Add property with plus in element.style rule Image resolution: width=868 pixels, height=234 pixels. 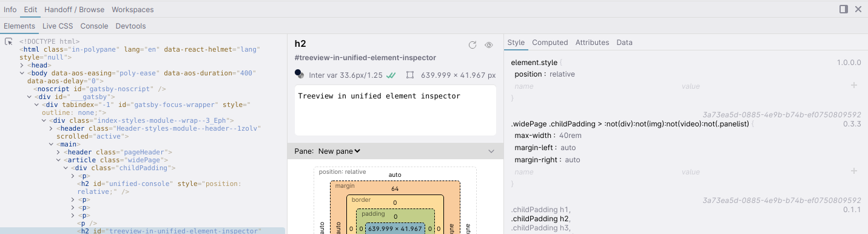pos(854,86)
